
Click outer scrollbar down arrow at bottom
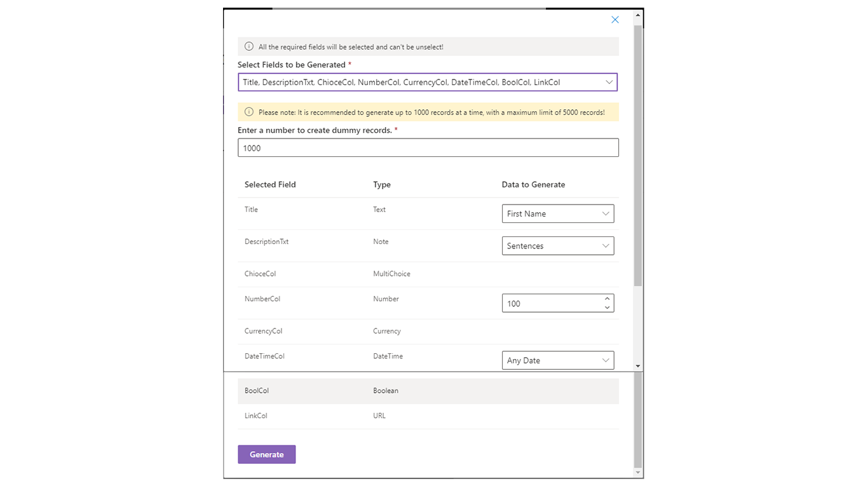pyautogui.click(x=638, y=473)
